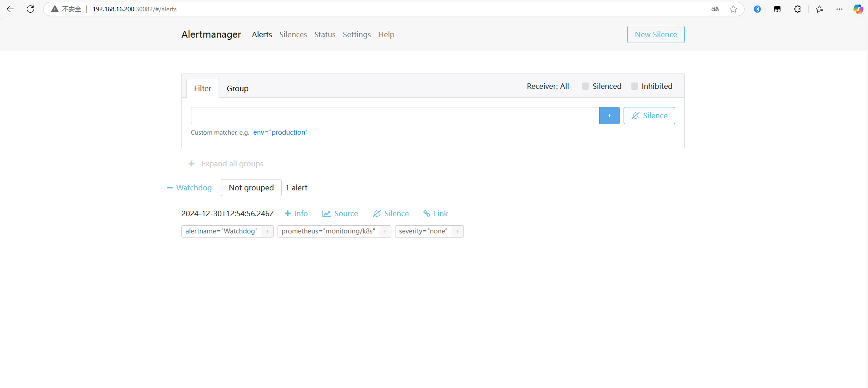The height and width of the screenshot is (388, 868).
Task: Open the black wallet-style extension icon
Action: tap(777, 9)
